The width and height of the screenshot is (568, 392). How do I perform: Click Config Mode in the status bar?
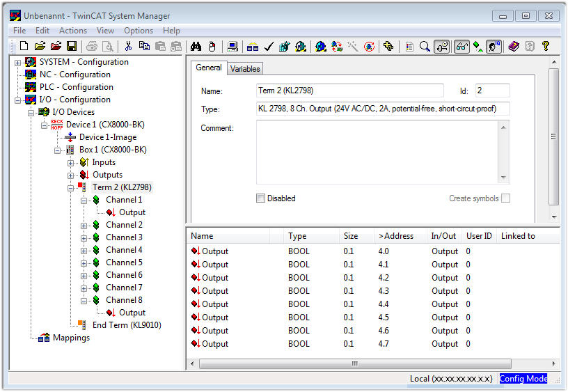(523, 379)
